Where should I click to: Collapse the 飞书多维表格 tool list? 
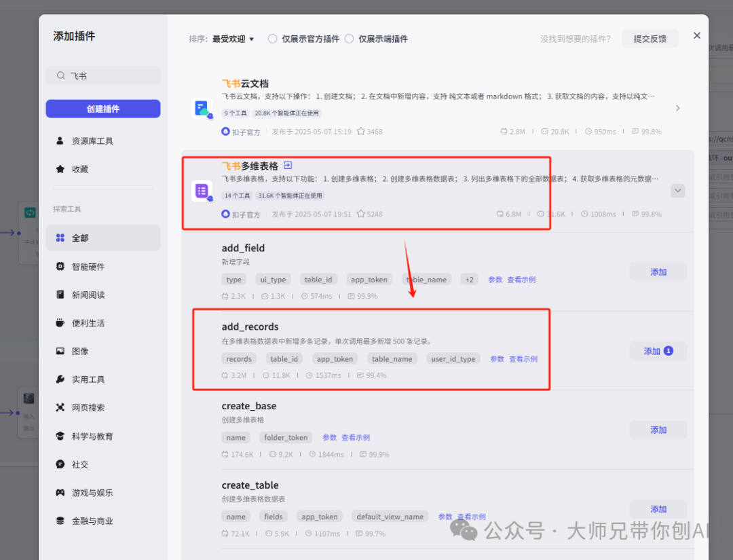tap(678, 191)
